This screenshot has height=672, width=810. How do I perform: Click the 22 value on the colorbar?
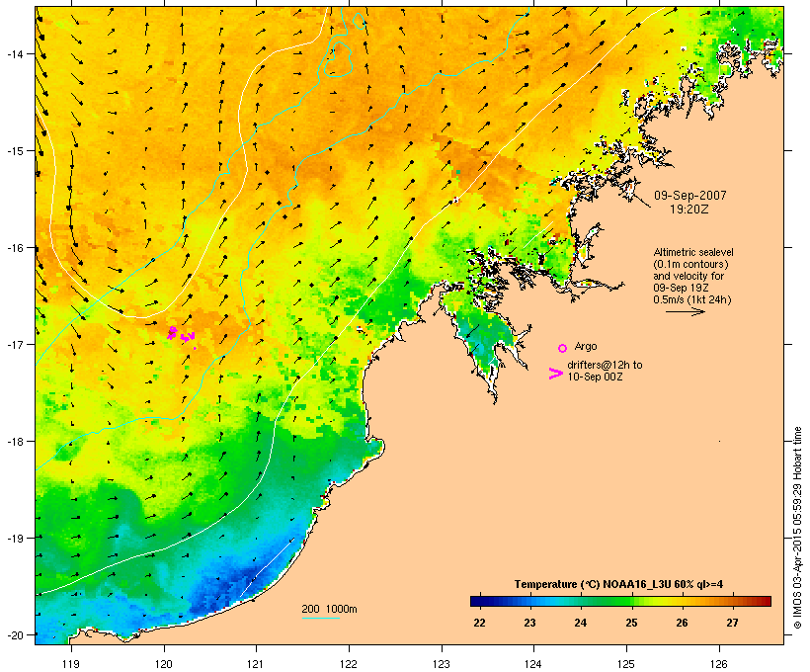479,623
